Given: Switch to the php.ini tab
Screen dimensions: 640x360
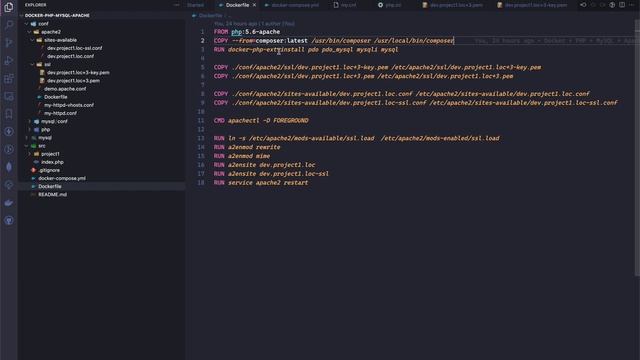Looking at the screenshot, I should point(389,5).
